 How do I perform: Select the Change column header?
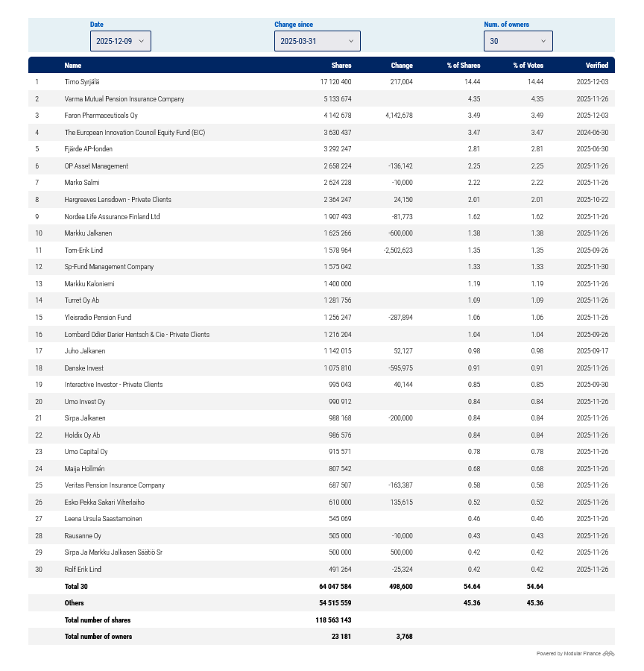coord(401,66)
